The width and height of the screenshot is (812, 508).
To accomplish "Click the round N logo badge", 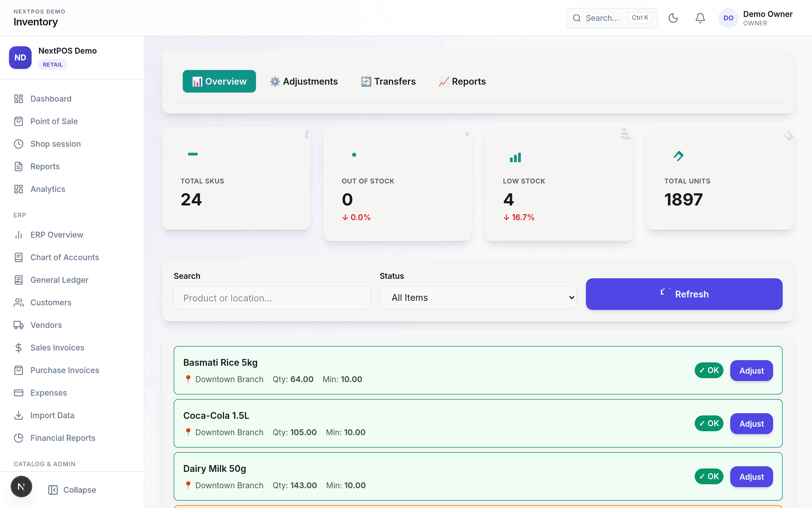I will (x=21, y=487).
